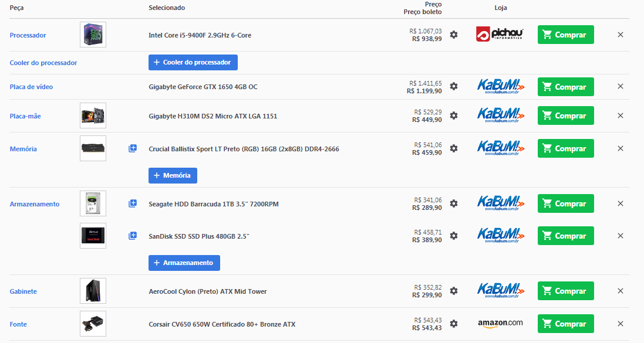Click the boleto price R$ 938,99
The height and width of the screenshot is (343, 644).
427,39
